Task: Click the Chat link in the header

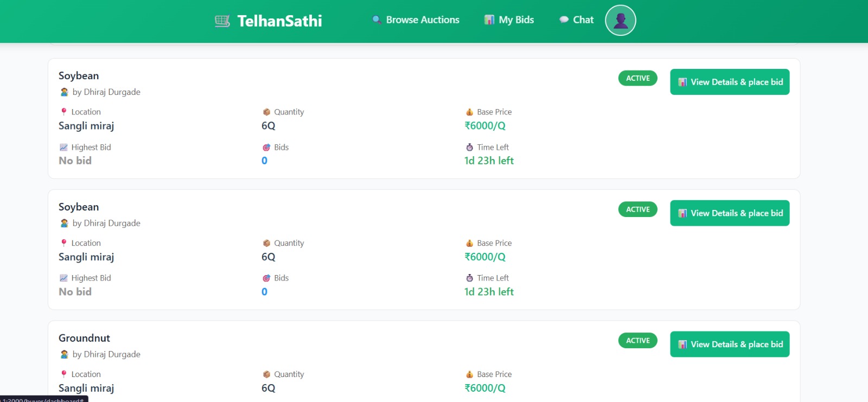Action: (583, 20)
